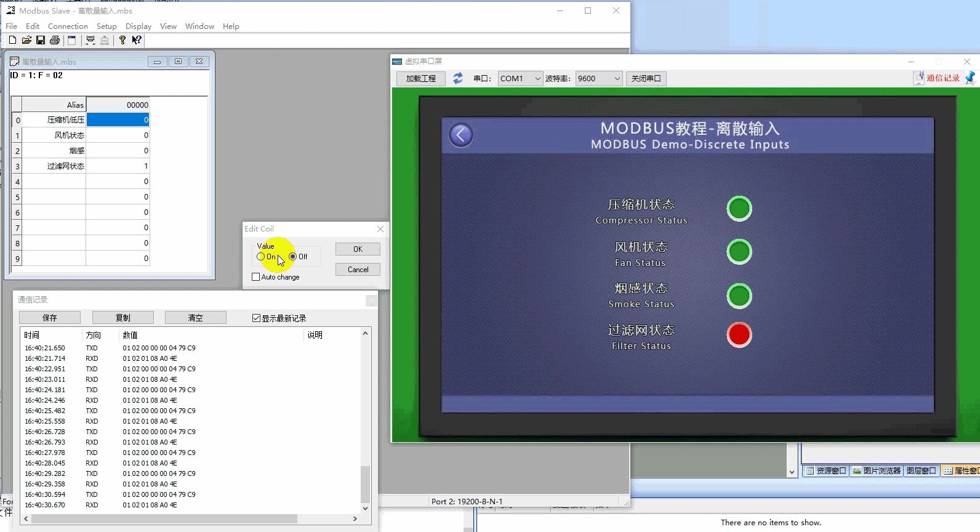Click the 清空 button in 通信记录 panel
The width and height of the screenshot is (980, 532).
point(196,318)
